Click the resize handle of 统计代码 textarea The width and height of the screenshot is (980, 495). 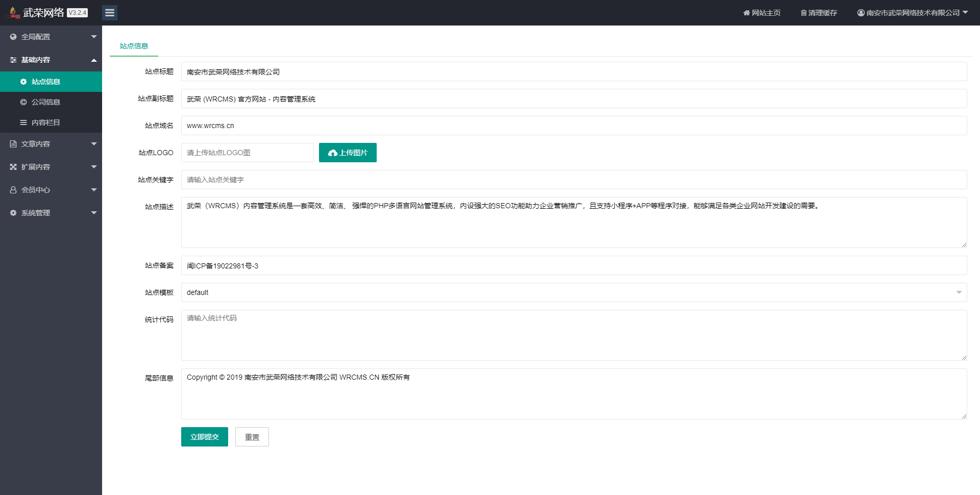pos(964,358)
